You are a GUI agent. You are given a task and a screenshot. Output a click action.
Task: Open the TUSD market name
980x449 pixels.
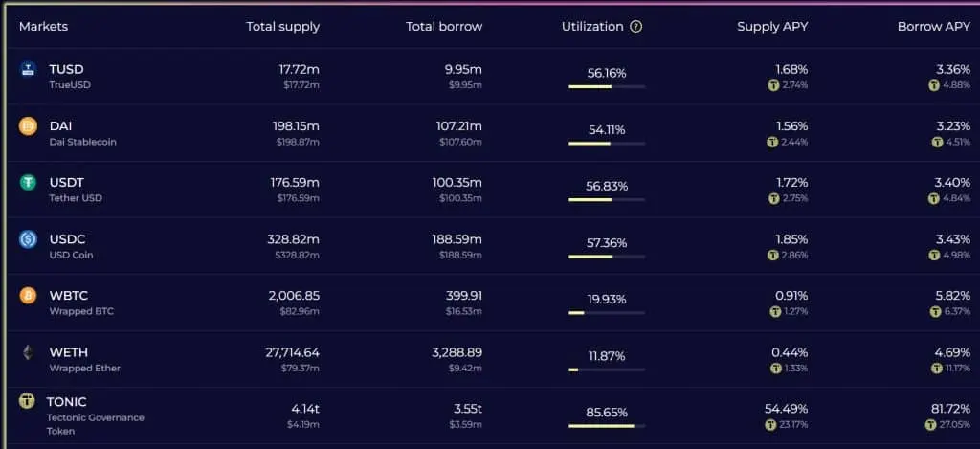coord(66,69)
